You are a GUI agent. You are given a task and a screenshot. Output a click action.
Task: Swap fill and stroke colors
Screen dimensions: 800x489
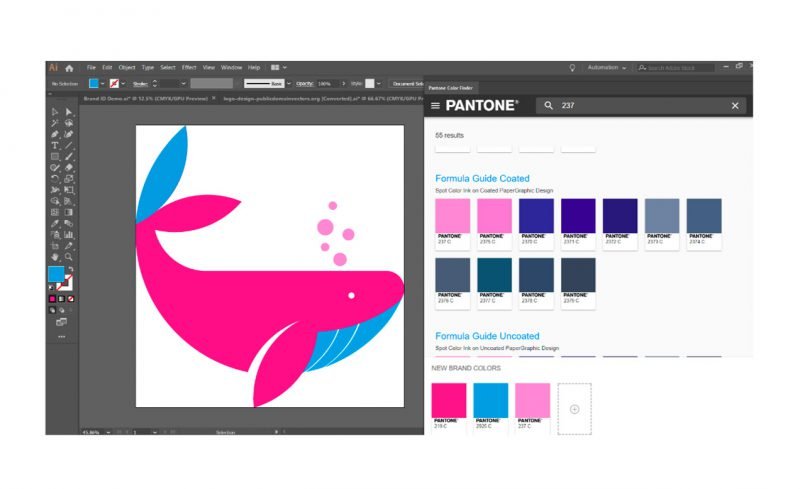[x=71, y=269]
